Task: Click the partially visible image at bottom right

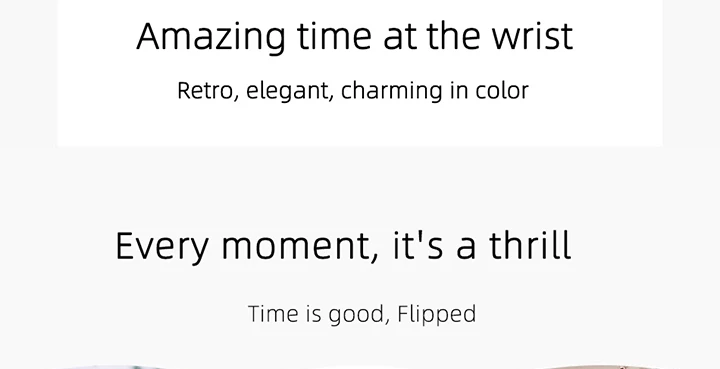Action: 602,367
